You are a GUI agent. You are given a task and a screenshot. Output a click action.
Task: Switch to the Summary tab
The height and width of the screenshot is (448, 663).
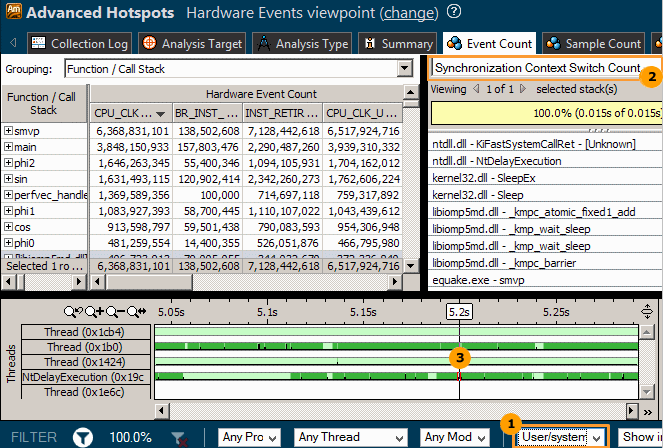(x=398, y=44)
